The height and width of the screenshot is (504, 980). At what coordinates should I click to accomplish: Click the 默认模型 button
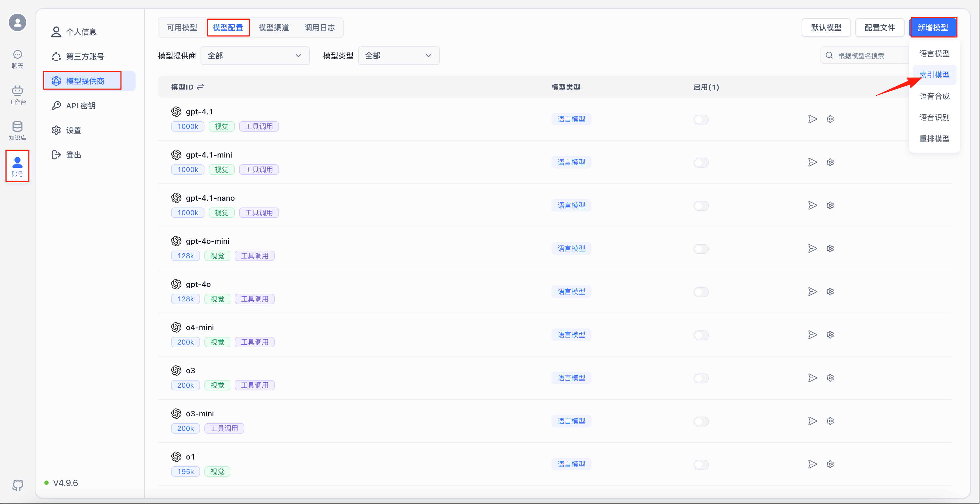coord(826,28)
